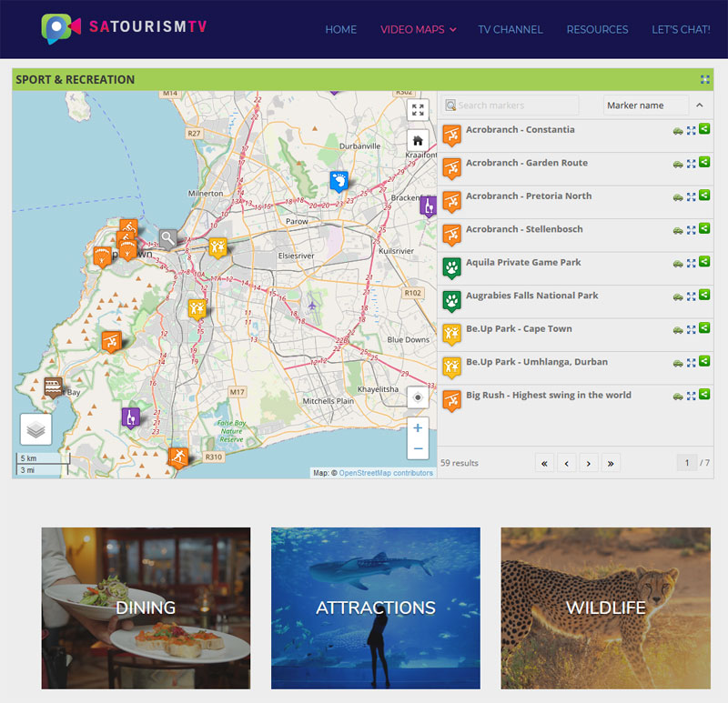Go to next results page

pos(588,463)
